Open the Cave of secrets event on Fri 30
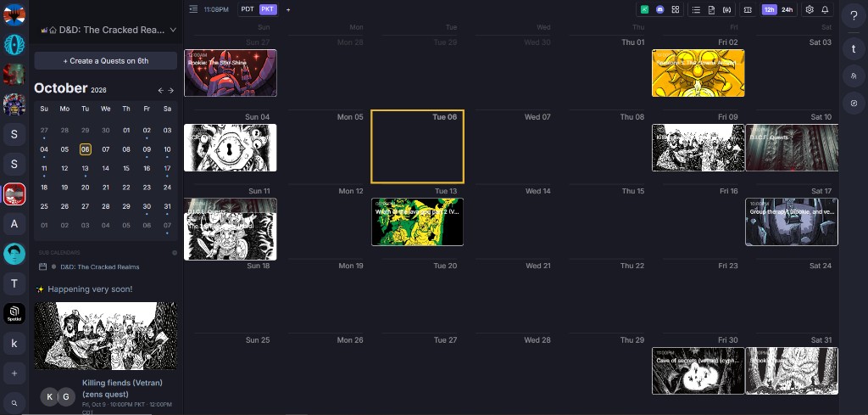 coord(698,371)
